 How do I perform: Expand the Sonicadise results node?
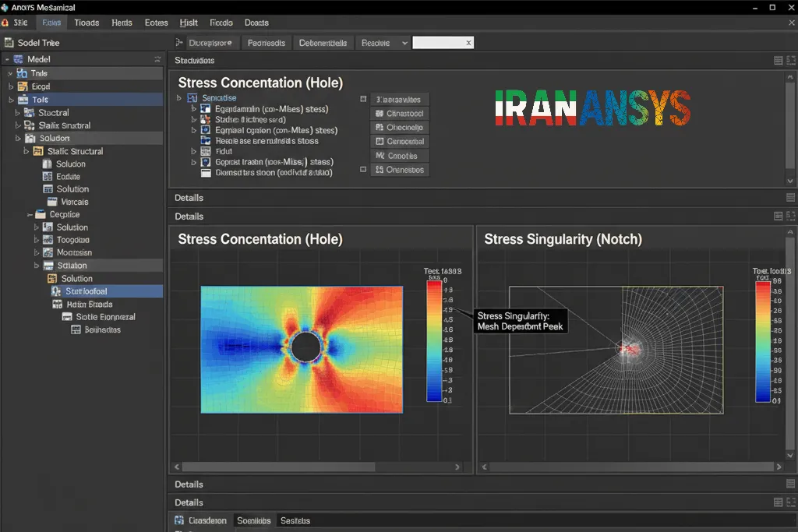pos(179,97)
